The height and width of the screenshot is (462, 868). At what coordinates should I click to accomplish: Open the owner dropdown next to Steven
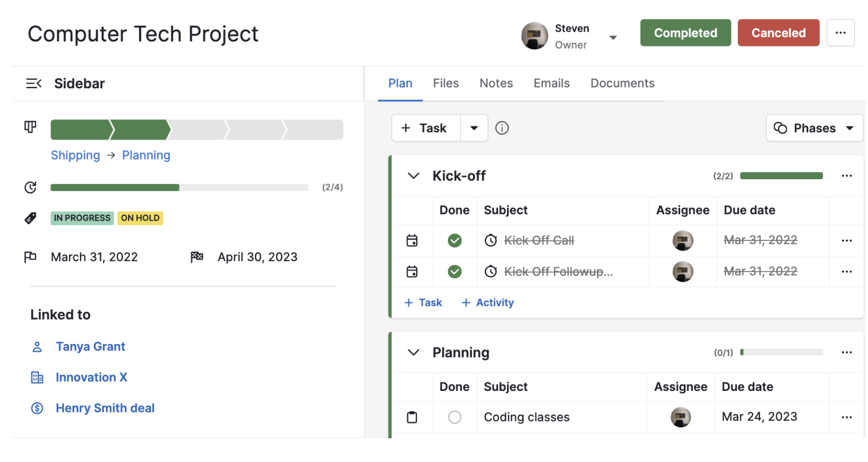[x=613, y=38]
